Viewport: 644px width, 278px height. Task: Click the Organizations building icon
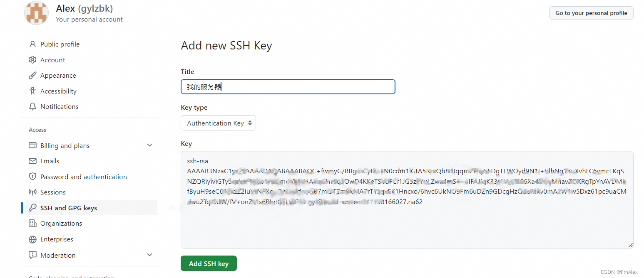point(32,224)
